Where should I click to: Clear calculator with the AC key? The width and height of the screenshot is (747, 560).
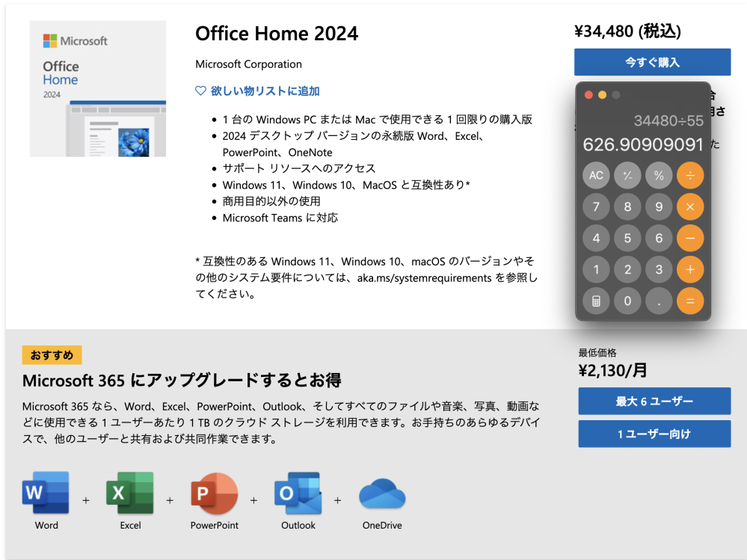click(x=596, y=175)
